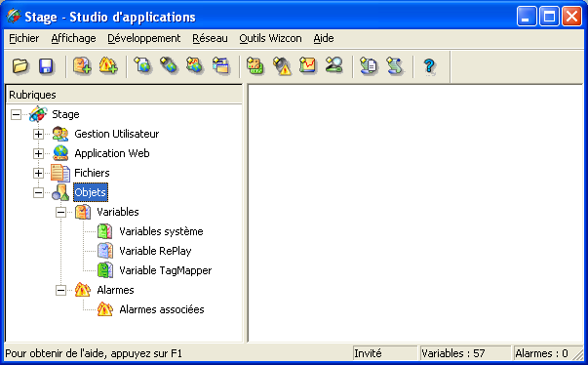Select the highlighted Objets tree label

pyautogui.click(x=91, y=192)
